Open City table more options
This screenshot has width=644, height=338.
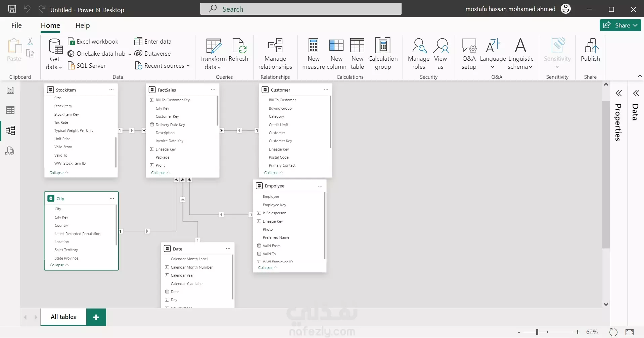[112, 199]
